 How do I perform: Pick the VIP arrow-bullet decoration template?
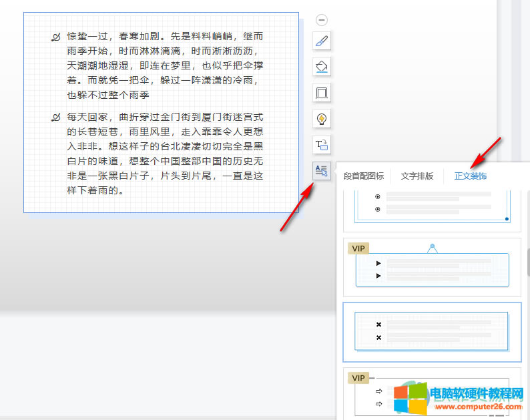pyautogui.click(x=432, y=394)
